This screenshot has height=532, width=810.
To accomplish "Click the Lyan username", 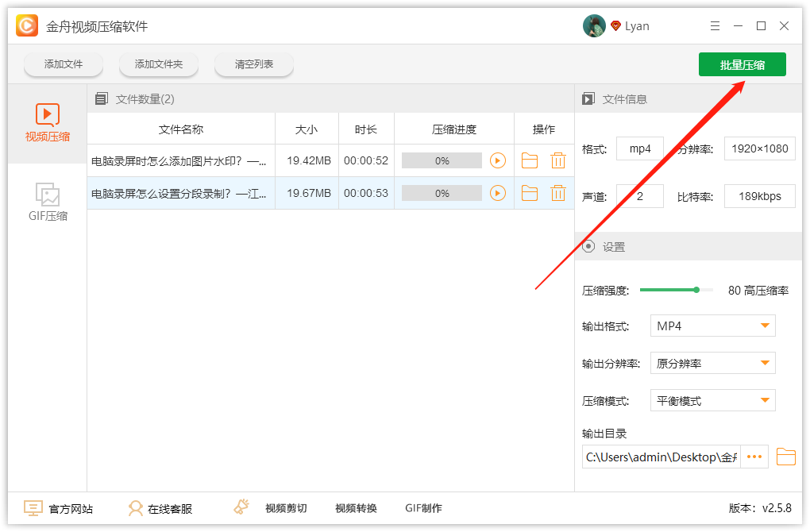I will click(637, 26).
